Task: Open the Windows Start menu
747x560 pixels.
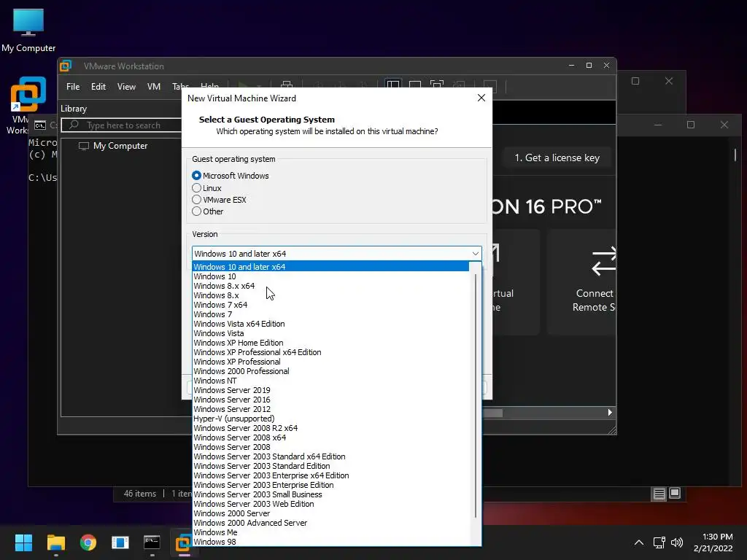Action: [x=23, y=542]
